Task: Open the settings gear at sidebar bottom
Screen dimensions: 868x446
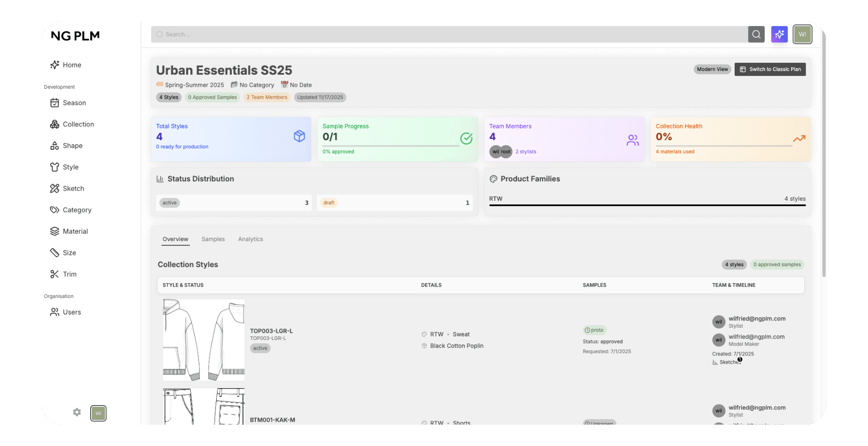Action: [76, 412]
